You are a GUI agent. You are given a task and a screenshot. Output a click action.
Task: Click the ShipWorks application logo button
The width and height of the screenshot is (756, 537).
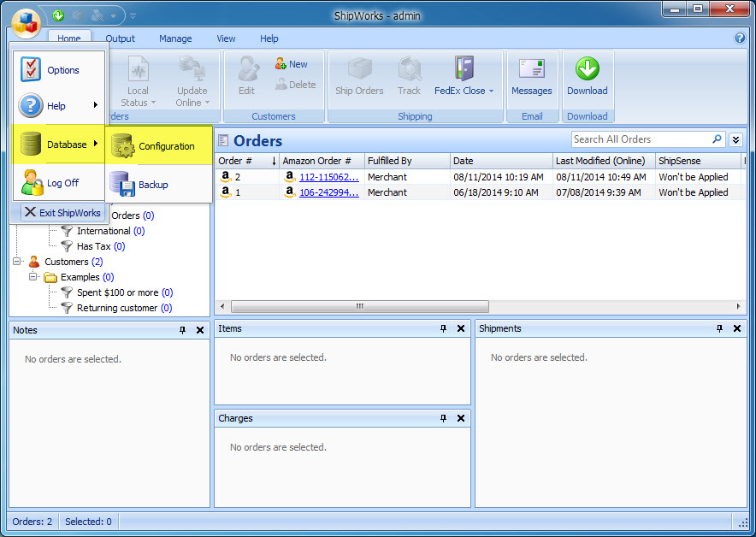click(x=26, y=22)
